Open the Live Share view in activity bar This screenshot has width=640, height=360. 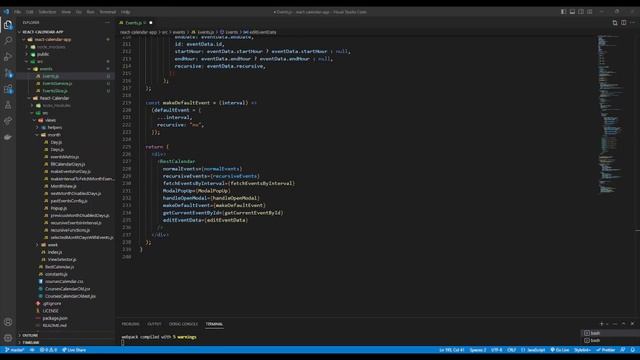coord(8,121)
